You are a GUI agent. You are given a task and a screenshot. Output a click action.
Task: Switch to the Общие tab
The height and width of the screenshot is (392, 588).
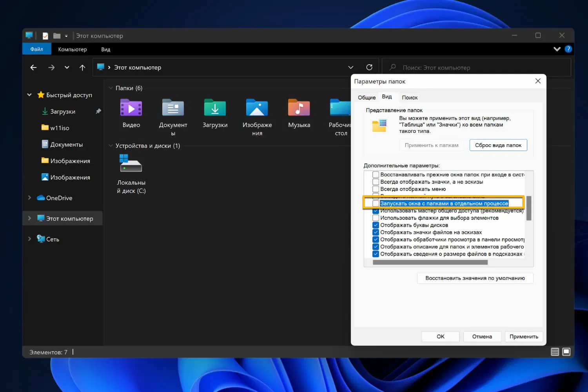(367, 97)
